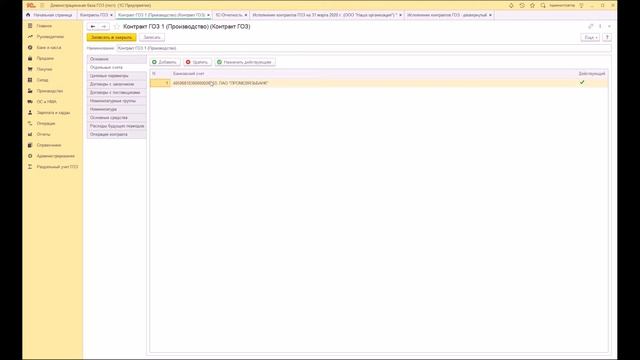Select the Целевые параметры page
The image size is (640, 360).
pyautogui.click(x=117, y=76)
